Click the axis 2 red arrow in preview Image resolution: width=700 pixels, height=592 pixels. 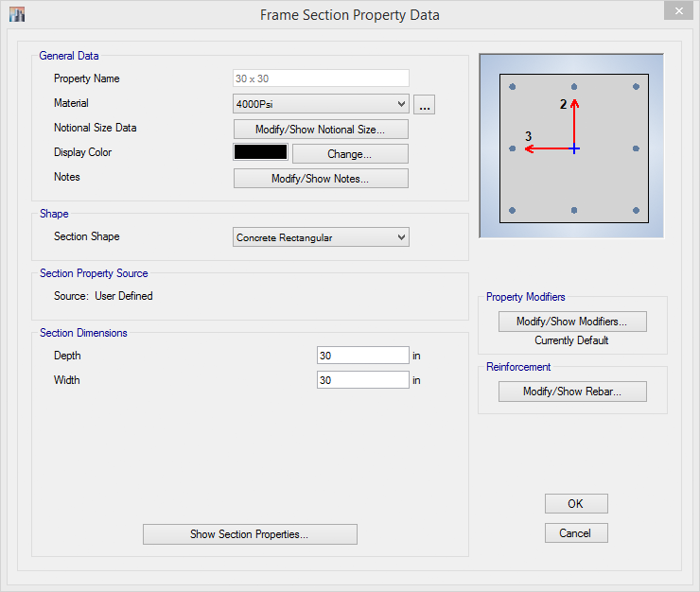pyautogui.click(x=574, y=124)
